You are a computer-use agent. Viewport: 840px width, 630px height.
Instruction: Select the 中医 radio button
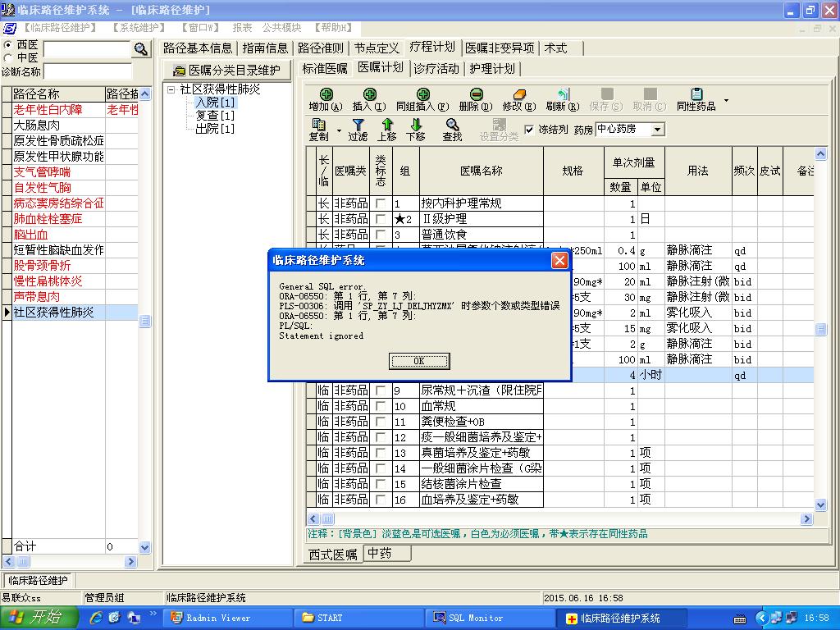(x=8, y=57)
